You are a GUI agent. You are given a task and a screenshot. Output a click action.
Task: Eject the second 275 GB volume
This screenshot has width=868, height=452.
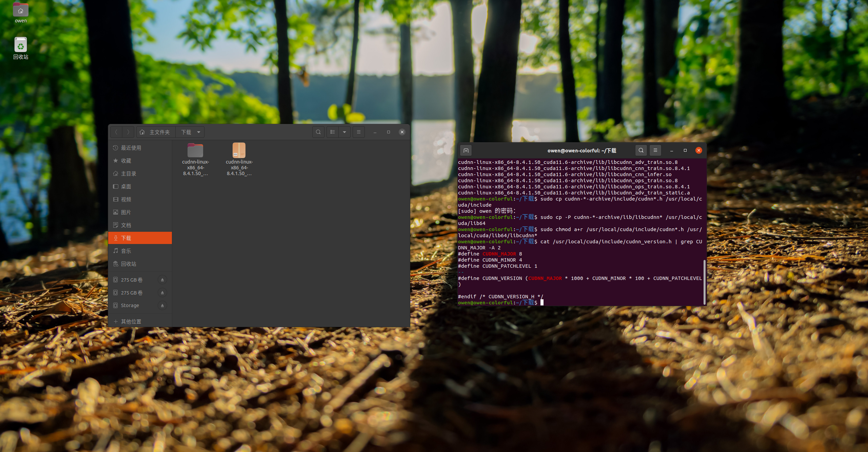click(162, 293)
